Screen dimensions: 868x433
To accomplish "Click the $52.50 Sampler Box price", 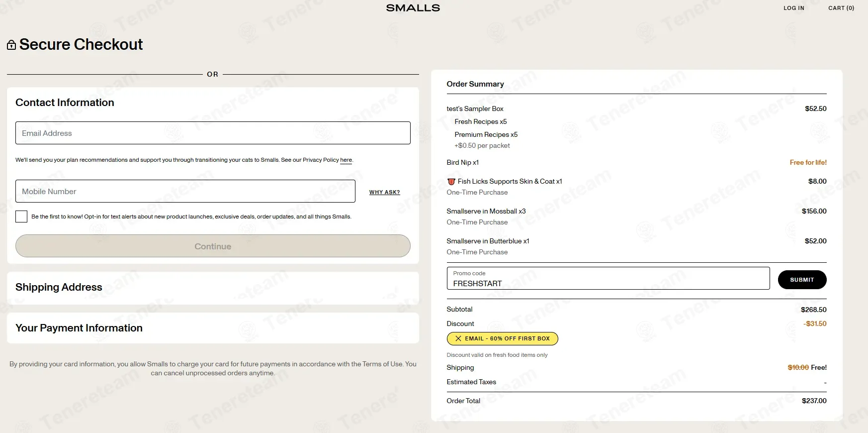I will [x=816, y=108].
